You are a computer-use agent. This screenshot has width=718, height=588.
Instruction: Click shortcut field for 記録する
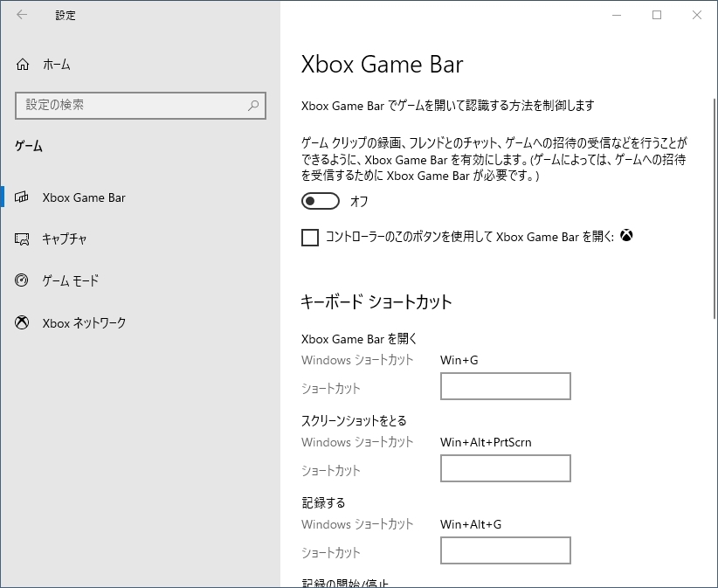(x=506, y=550)
